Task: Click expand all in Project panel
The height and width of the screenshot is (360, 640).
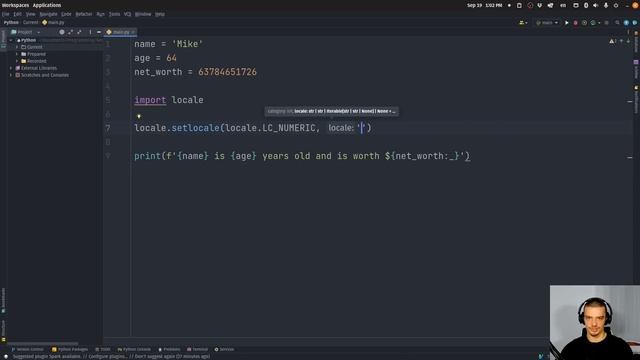Action: coord(71,32)
